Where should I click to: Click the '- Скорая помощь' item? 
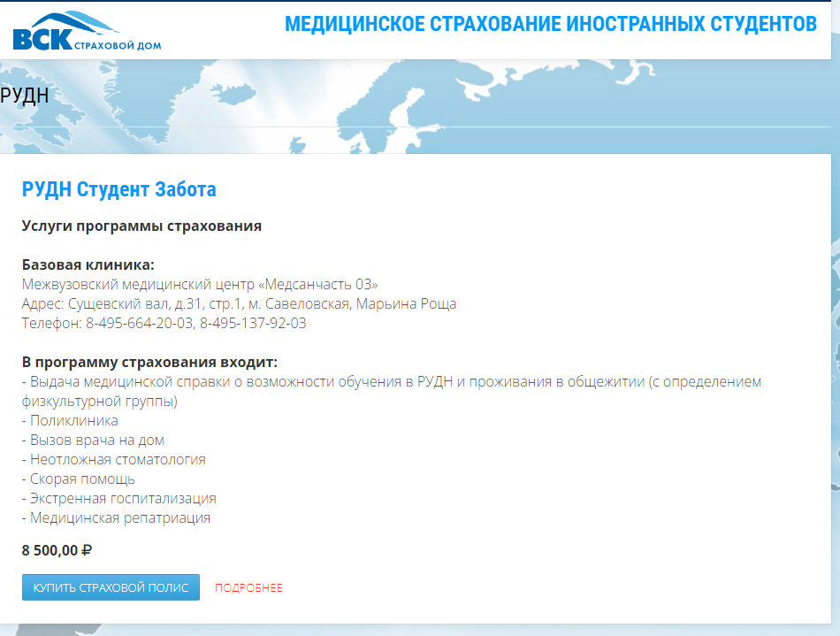tap(79, 479)
